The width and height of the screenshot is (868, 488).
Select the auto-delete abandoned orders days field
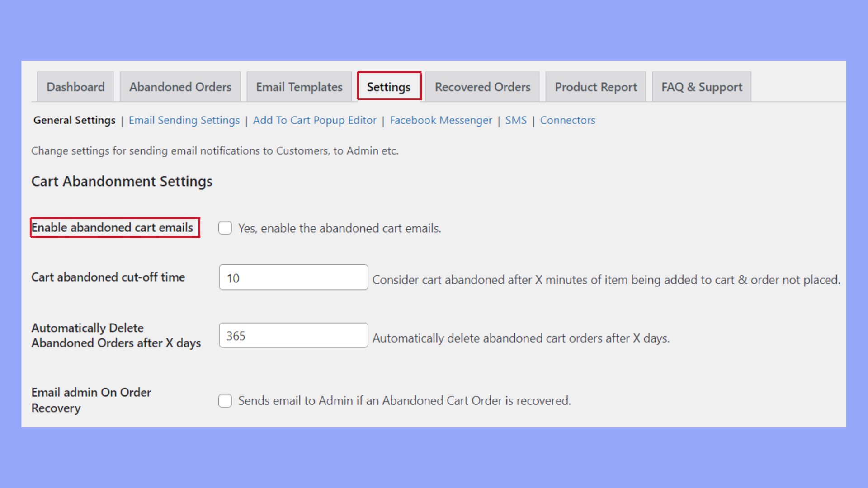pyautogui.click(x=293, y=335)
